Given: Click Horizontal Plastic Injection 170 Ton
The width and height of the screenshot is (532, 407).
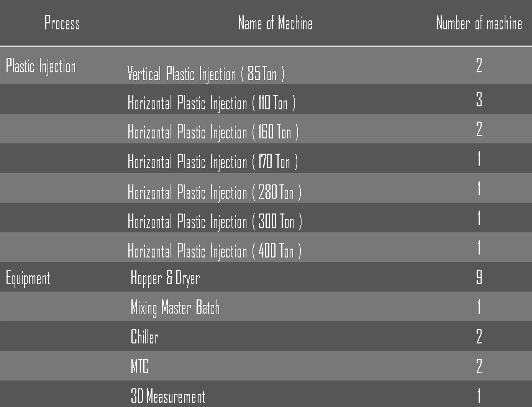Looking at the screenshot, I should coord(213,162).
